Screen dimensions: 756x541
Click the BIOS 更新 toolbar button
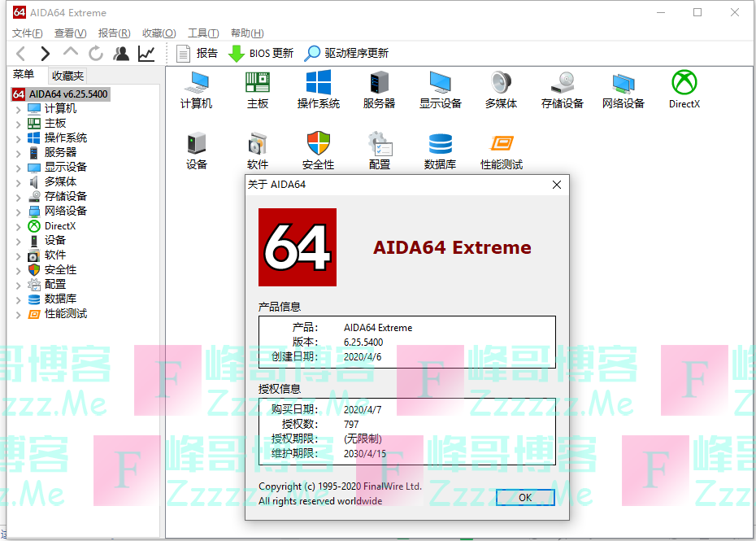tap(261, 54)
